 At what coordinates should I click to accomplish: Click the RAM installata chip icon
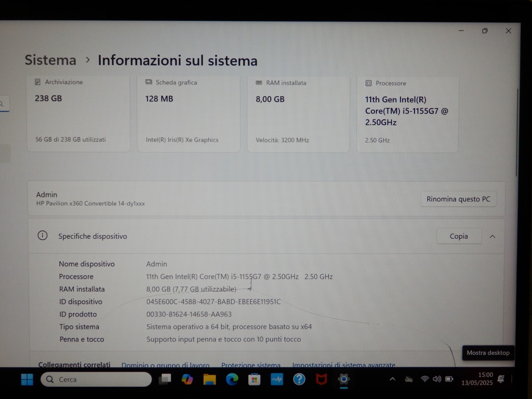pyautogui.click(x=259, y=83)
